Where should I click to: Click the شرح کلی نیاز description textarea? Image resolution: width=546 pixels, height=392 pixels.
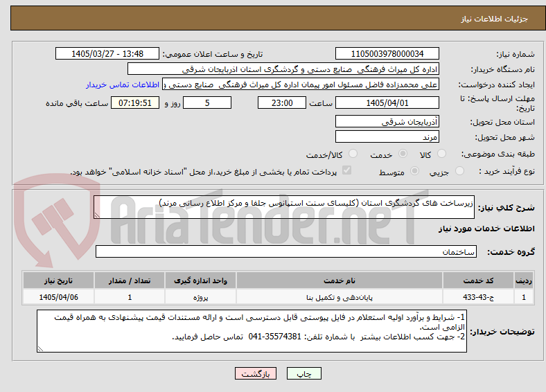click(x=284, y=207)
